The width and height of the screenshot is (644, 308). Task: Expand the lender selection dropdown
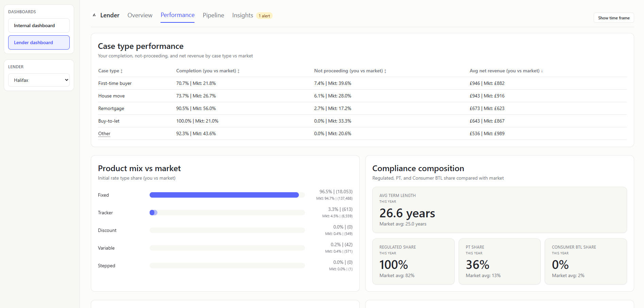(x=39, y=80)
